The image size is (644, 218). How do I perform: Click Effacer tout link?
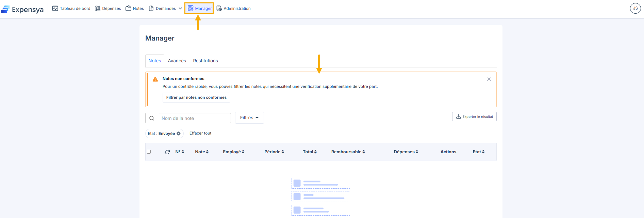[200, 133]
